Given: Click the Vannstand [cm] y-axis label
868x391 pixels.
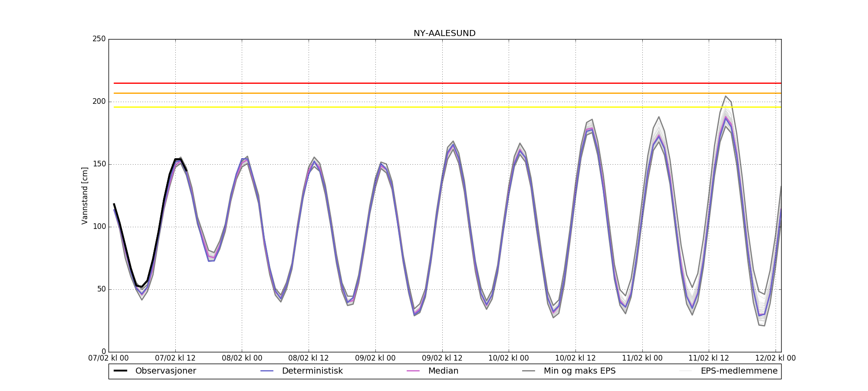Looking at the screenshot, I should point(85,196).
